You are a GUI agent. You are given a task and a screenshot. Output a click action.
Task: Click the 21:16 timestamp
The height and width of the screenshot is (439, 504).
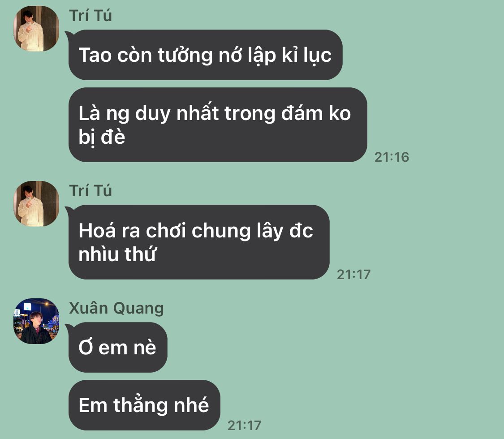(392, 157)
